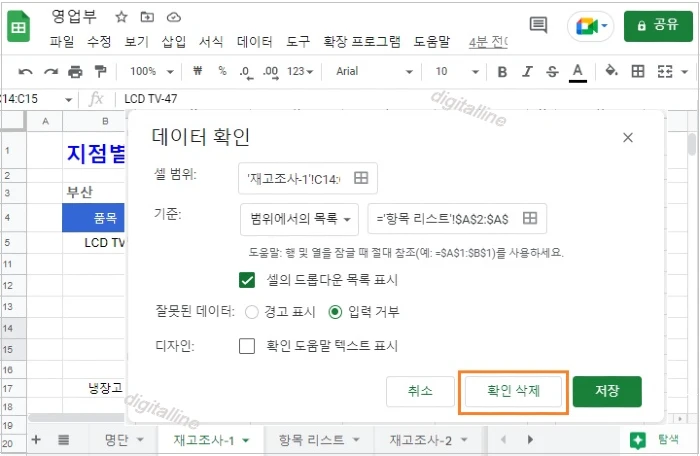Print the spreadsheet
Image resolution: width=700 pixels, height=456 pixels.
point(75,71)
